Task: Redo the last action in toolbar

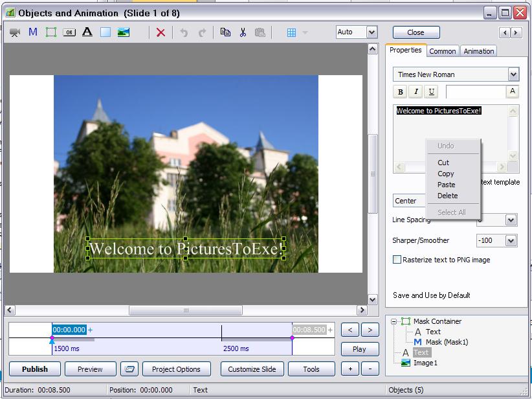Action: click(202, 32)
